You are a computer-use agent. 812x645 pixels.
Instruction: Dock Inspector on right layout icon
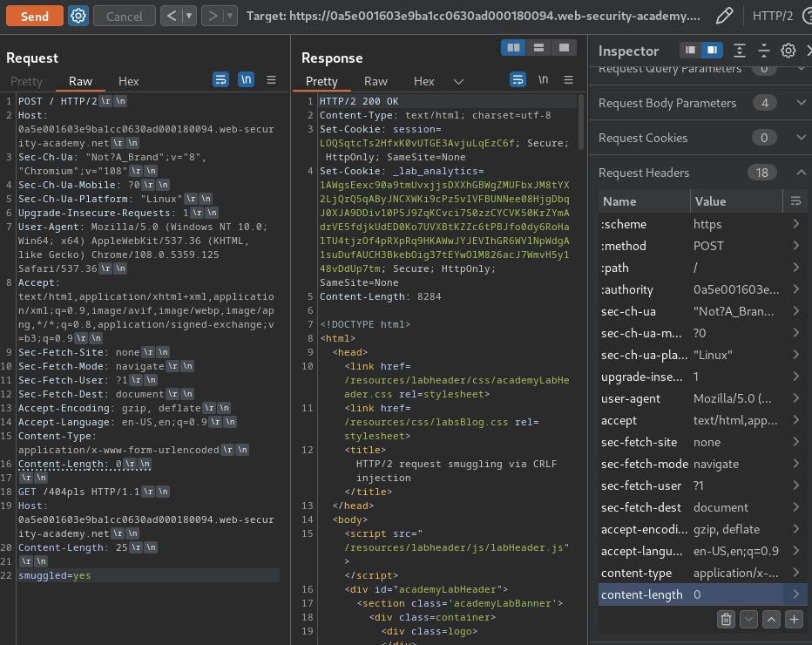tap(713, 51)
